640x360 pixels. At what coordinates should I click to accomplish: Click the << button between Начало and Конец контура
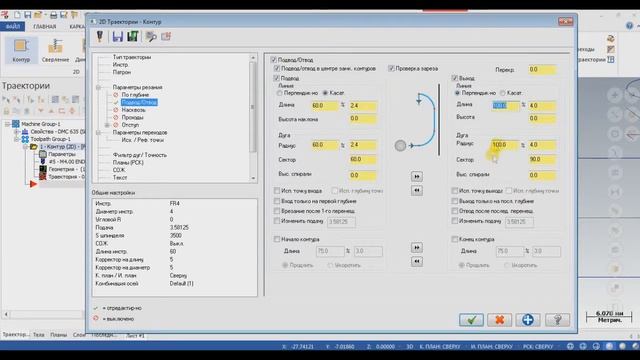click(x=417, y=261)
